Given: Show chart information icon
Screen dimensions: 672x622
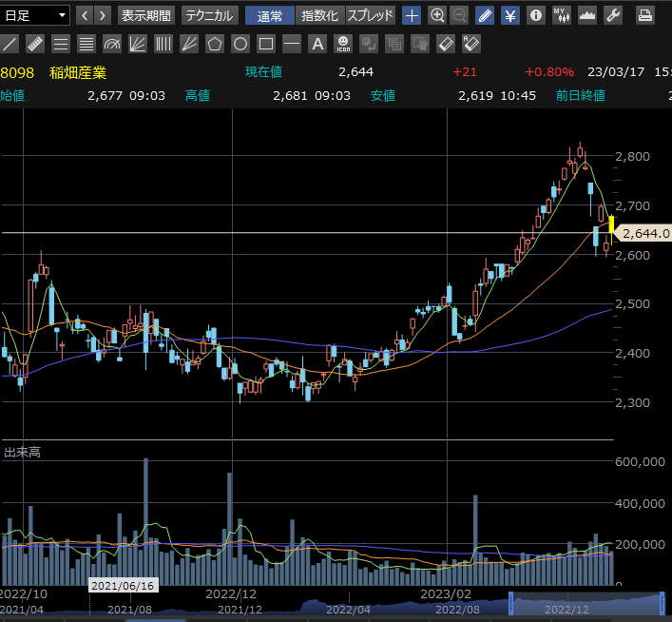Looking at the screenshot, I should tap(536, 16).
